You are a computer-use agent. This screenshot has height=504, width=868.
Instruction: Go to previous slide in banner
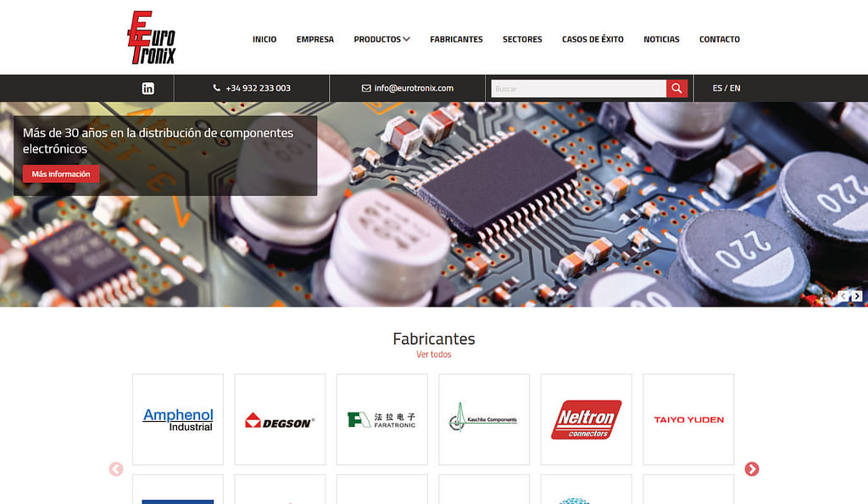point(843,296)
